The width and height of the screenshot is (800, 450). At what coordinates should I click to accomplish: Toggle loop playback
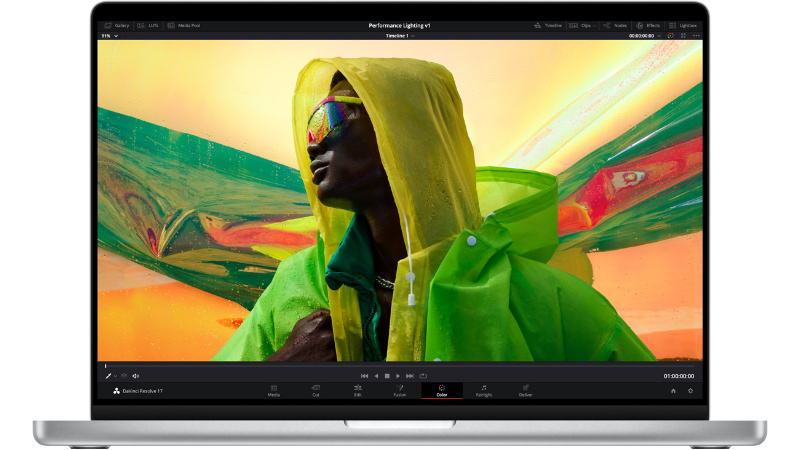point(423,376)
